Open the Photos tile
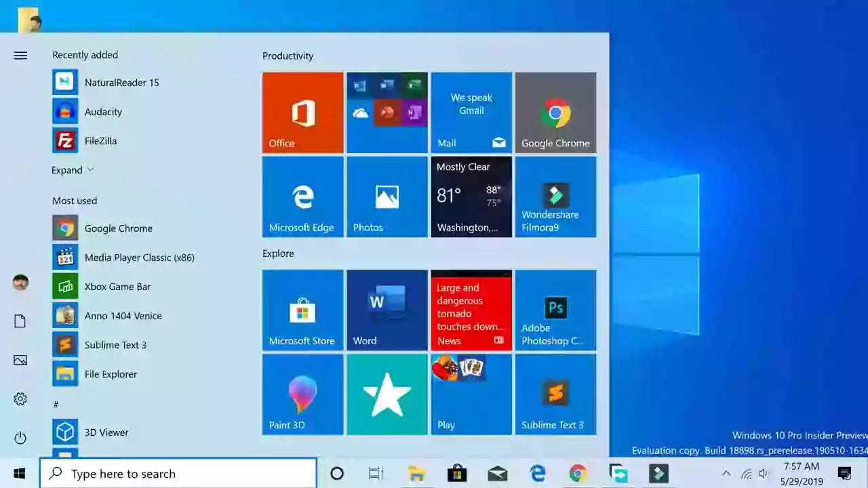Screen dimensions: 868x488 387,197
